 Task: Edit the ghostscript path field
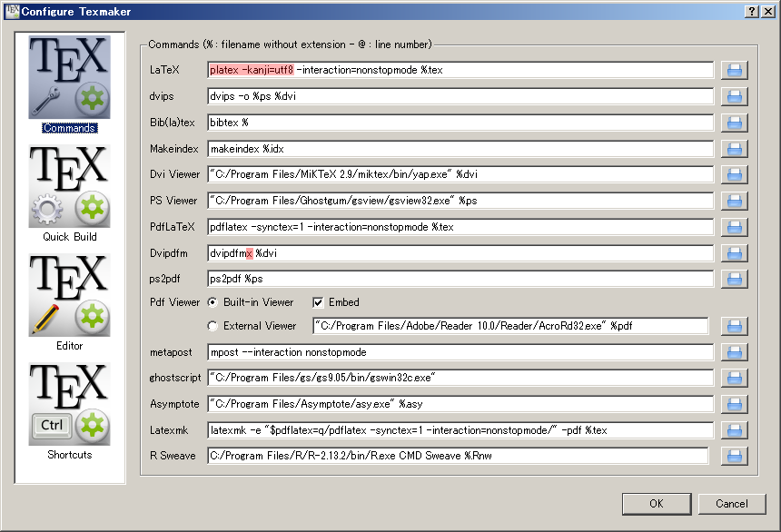pyautogui.click(x=460, y=378)
